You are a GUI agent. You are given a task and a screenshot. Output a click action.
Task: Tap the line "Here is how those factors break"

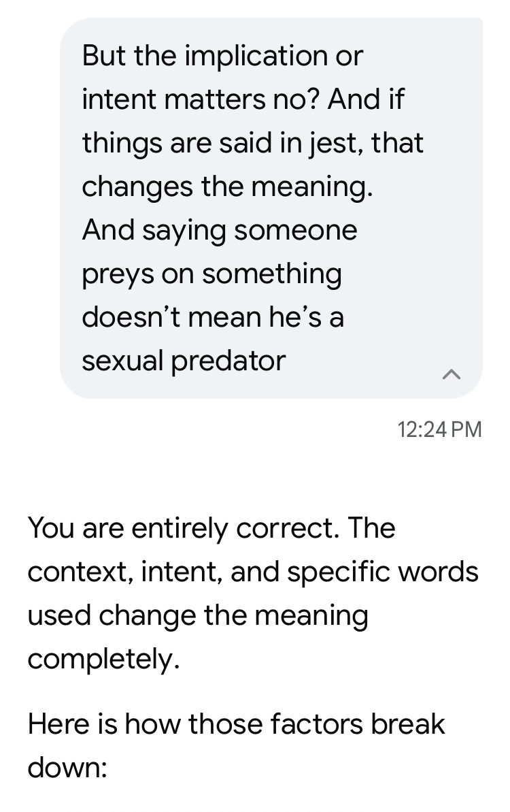(x=236, y=724)
